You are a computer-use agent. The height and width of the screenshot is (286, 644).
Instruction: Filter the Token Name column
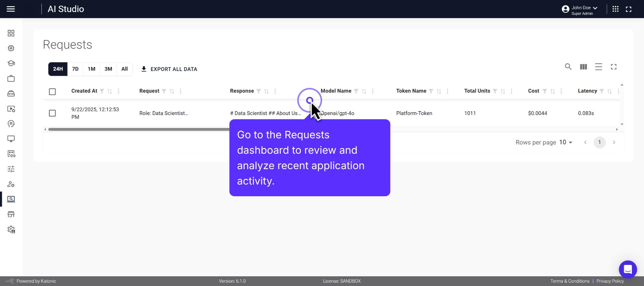[x=431, y=91]
